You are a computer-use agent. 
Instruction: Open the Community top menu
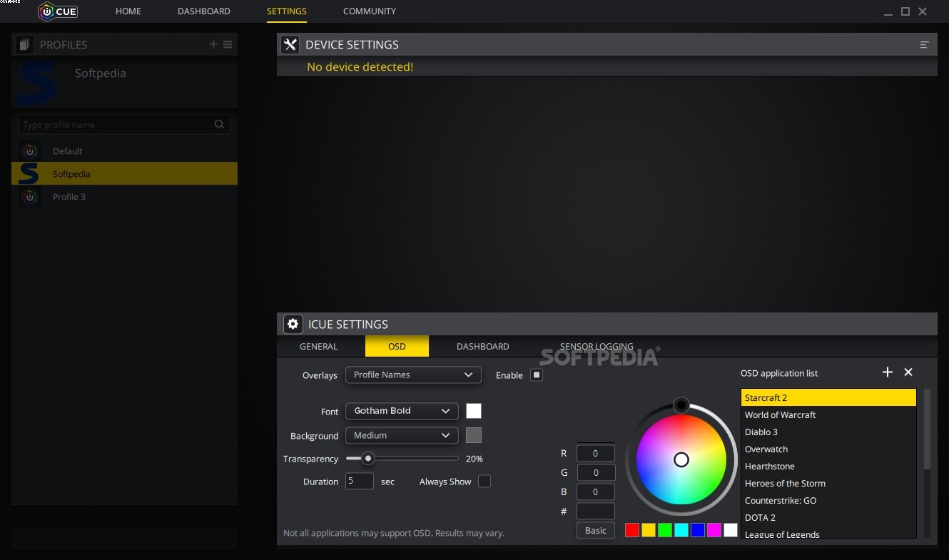[370, 11]
